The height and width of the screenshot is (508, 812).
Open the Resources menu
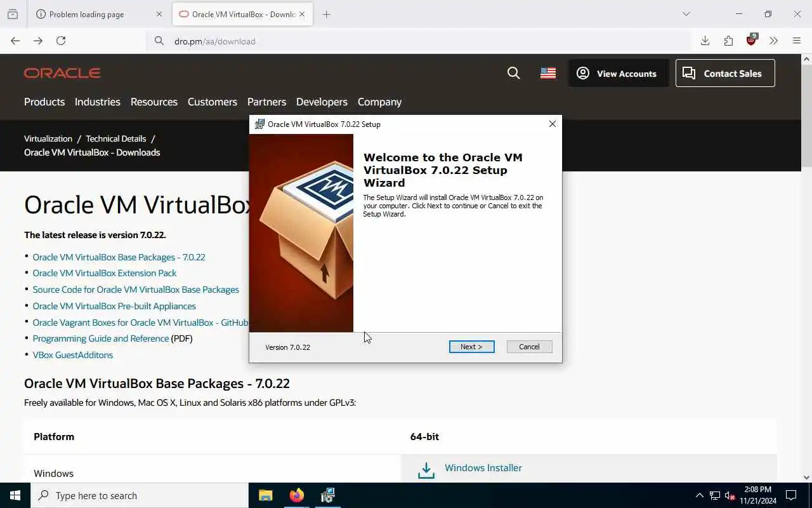[154, 102]
